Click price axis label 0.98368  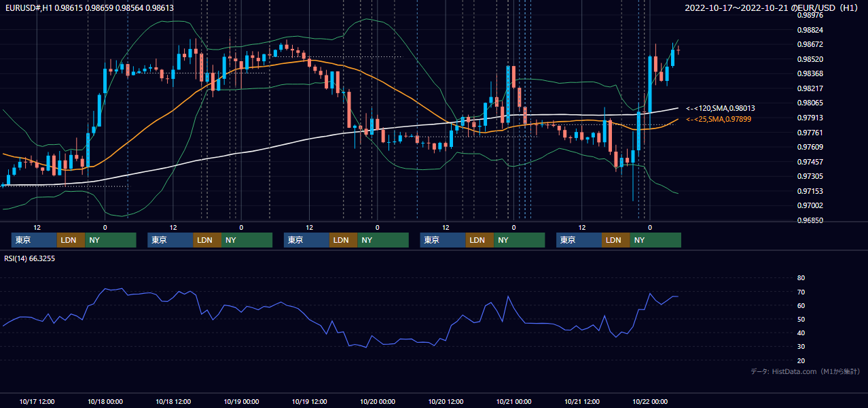810,73
